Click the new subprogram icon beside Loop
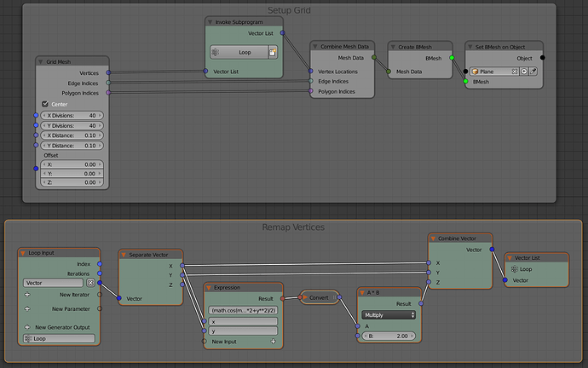Screen dimensions: 588x368 coord(273,52)
